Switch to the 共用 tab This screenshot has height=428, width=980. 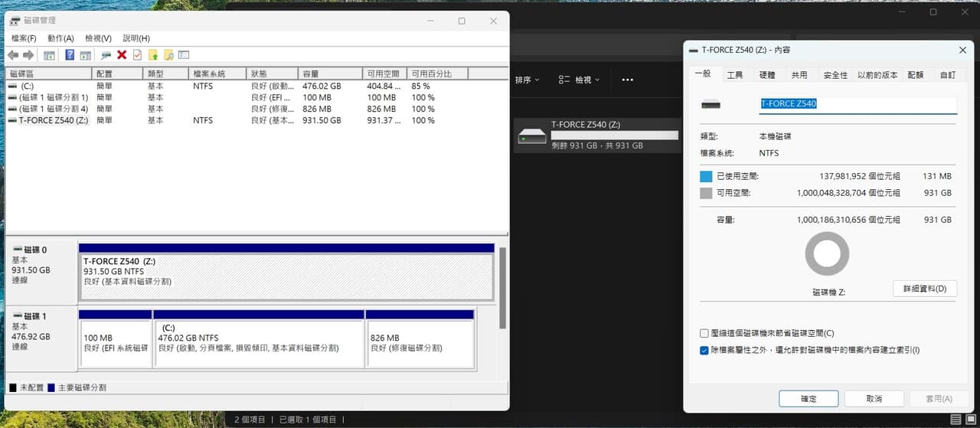coord(799,75)
